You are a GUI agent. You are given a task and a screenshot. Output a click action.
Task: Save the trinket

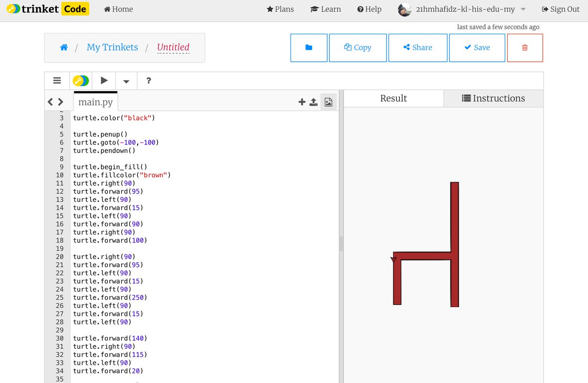(x=477, y=48)
